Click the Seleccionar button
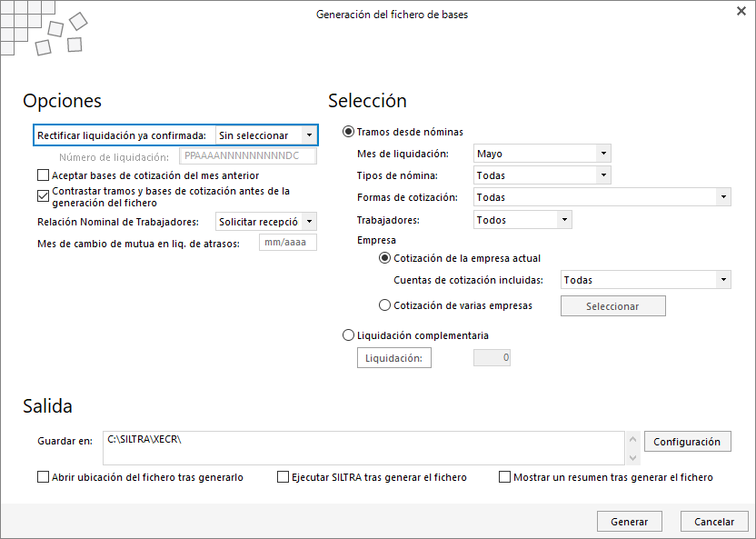Viewport: 756px width, 539px height. tap(612, 306)
